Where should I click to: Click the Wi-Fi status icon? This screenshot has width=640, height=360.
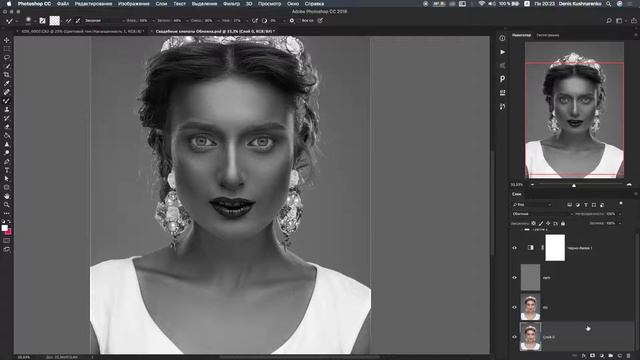482,4
